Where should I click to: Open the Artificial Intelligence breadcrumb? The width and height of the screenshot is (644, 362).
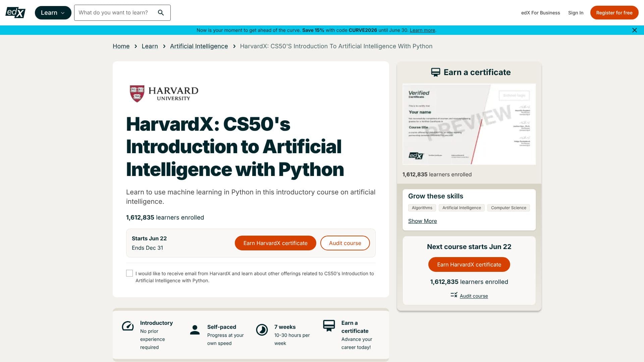click(x=199, y=46)
